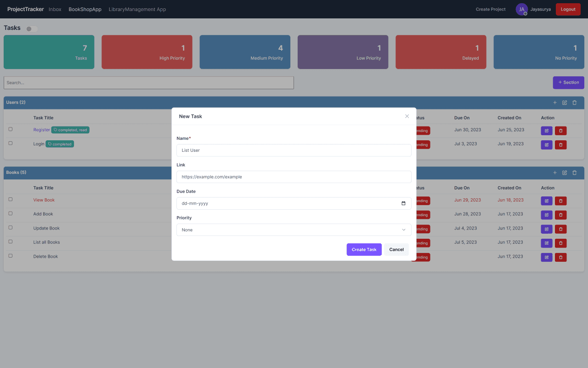Open the Priority dropdown in the New Task form
Screen dimensions: 588x368
pyautogui.click(x=294, y=230)
